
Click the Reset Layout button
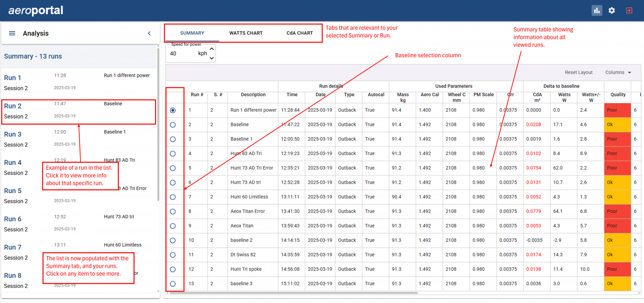point(579,72)
